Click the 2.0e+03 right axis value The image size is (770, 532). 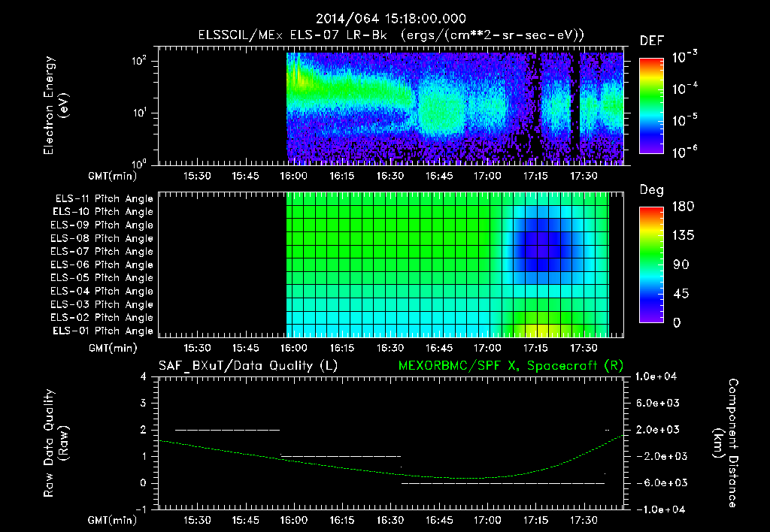pos(658,430)
